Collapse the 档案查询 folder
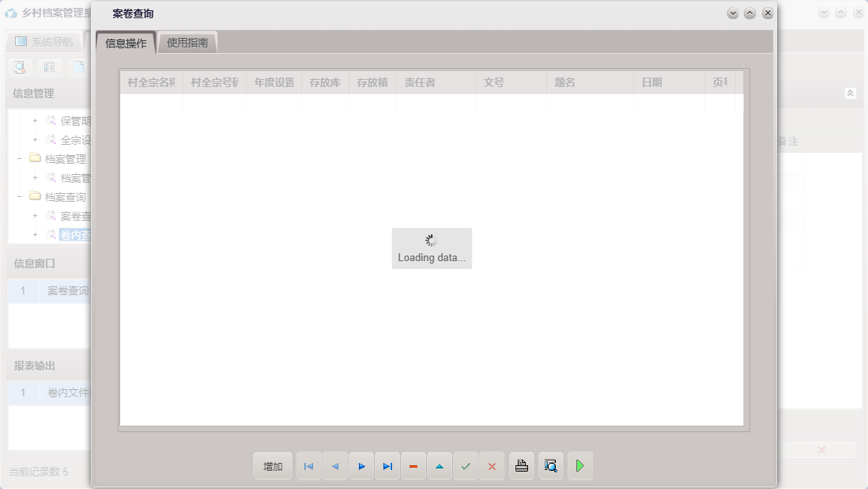The height and width of the screenshot is (489, 868). (x=20, y=196)
